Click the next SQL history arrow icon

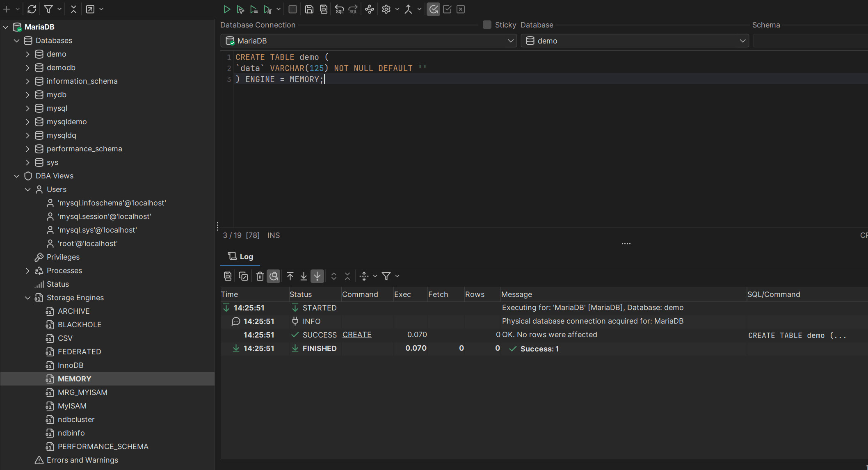(353, 9)
